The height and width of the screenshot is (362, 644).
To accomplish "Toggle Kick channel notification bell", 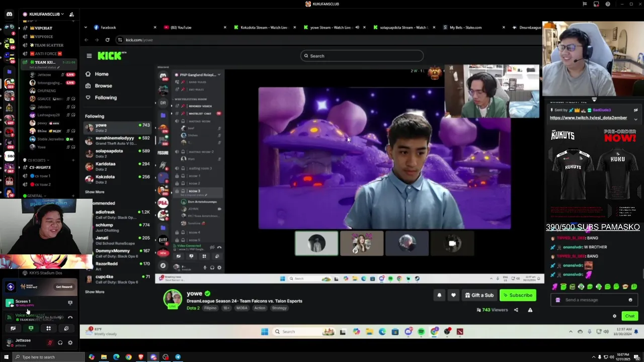I will [x=439, y=295].
